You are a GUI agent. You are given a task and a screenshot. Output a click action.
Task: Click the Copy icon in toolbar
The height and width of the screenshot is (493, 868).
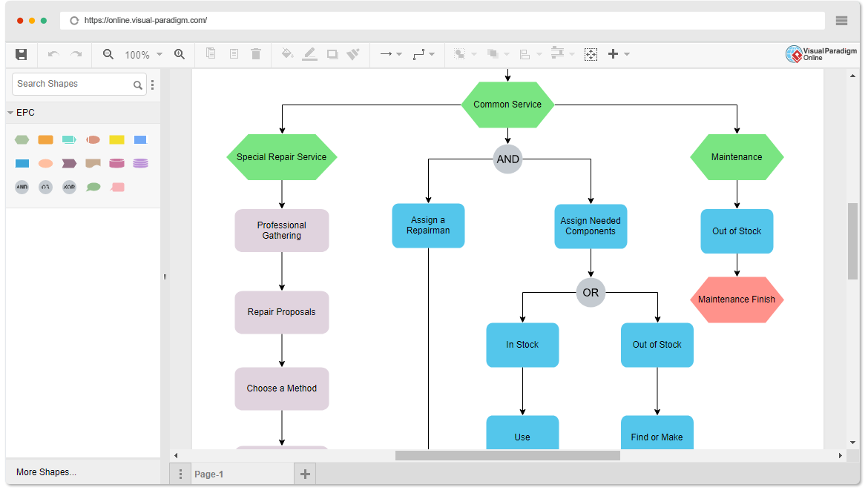tap(211, 53)
